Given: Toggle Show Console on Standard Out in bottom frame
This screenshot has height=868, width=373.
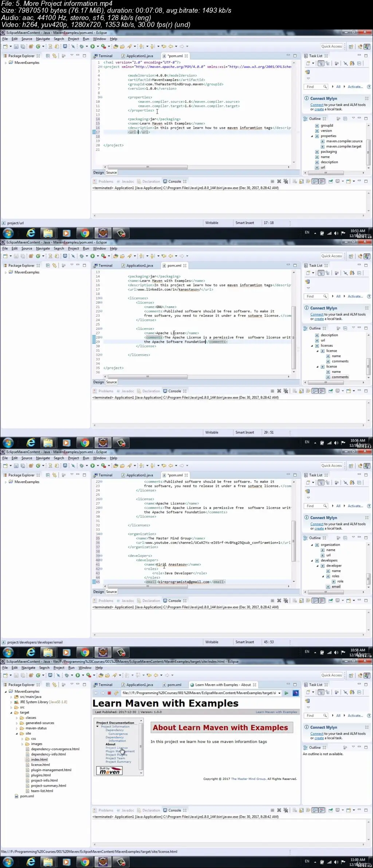Looking at the screenshot, I should tap(315, 810).
